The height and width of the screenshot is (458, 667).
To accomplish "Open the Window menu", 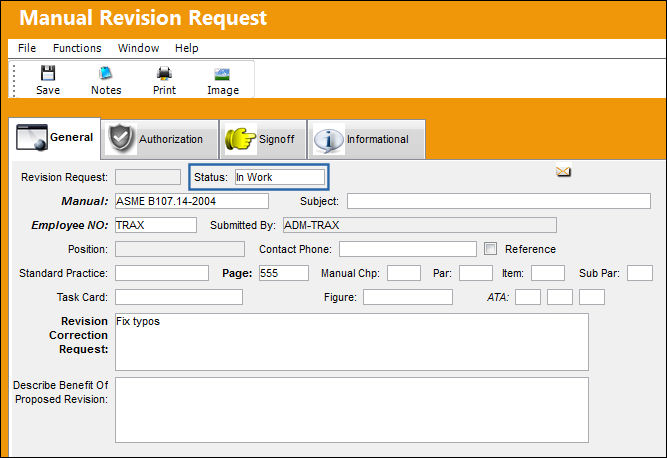I will coord(138,48).
